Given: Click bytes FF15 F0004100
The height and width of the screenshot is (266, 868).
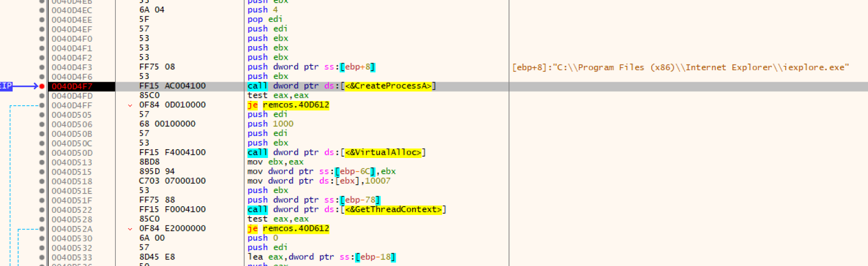Looking at the screenshot, I should 172,210.
